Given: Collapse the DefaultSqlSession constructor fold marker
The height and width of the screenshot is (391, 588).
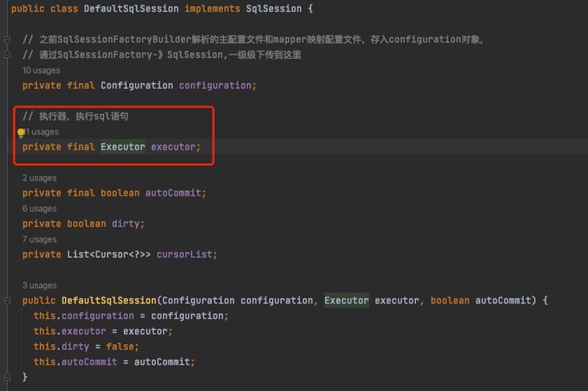Looking at the screenshot, I should (x=7, y=301).
